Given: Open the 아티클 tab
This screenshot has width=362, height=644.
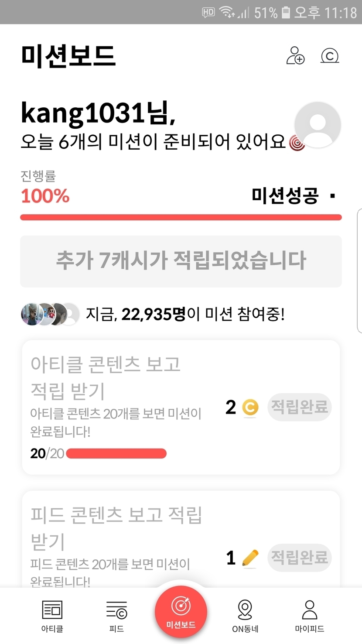Looking at the screenshot, I should (x=52, y=616).
